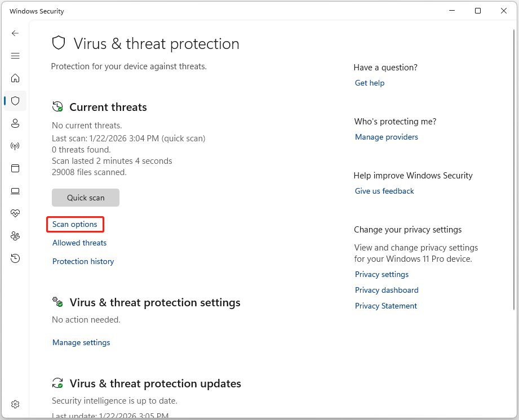The height and width of the screenshot is (420, 519).
Task: Open Manage providers
Action: coord(386,137)
